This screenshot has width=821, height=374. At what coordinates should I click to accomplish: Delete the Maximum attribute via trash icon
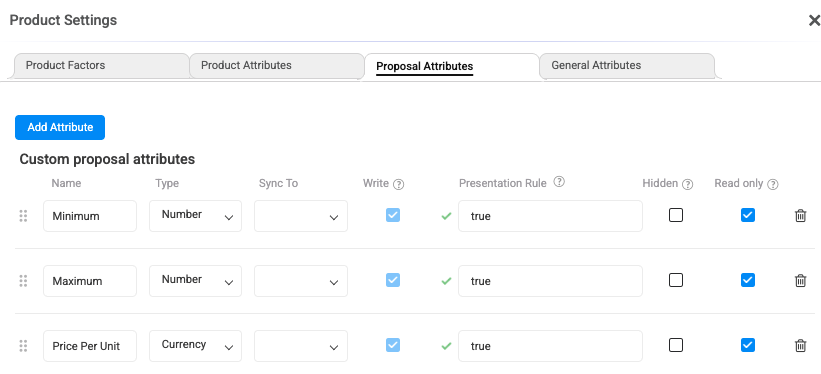coord(800,280)
